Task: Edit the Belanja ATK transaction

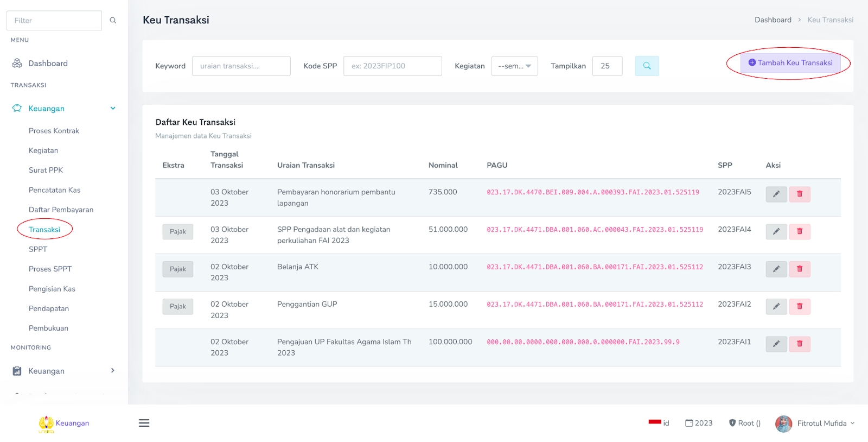Action: (x=776, y=269)
